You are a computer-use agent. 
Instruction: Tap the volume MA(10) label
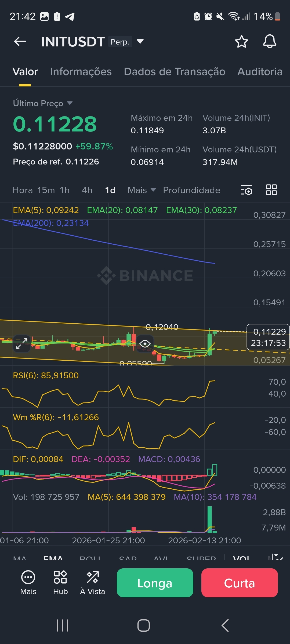coord(215,497)
